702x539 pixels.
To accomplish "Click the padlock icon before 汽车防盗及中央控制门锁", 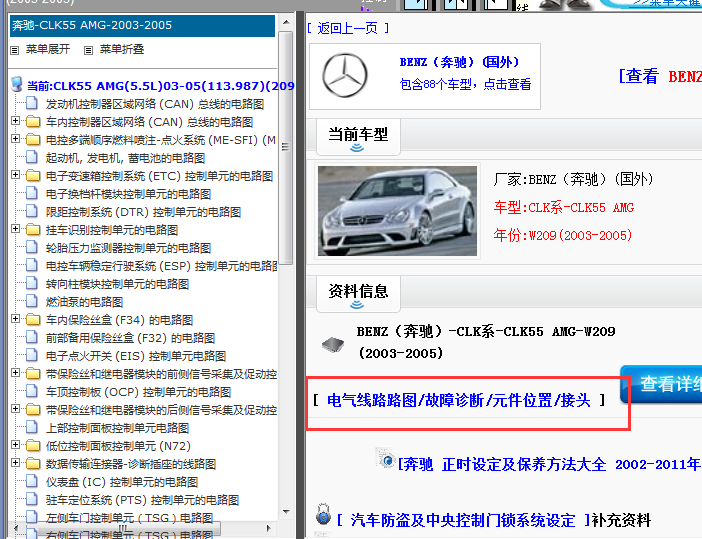I will 323,514.
